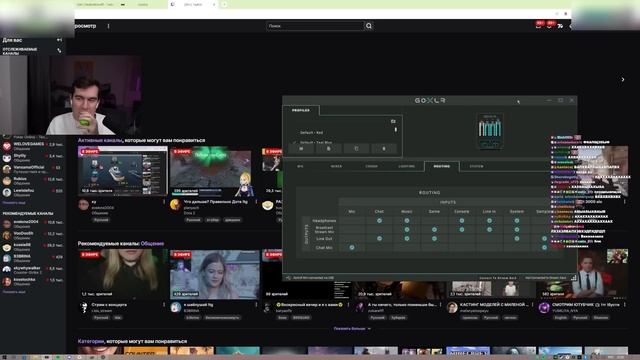Expand Показать больше under recommended streams
Screen dimensions: 640x360
[352, 329]
